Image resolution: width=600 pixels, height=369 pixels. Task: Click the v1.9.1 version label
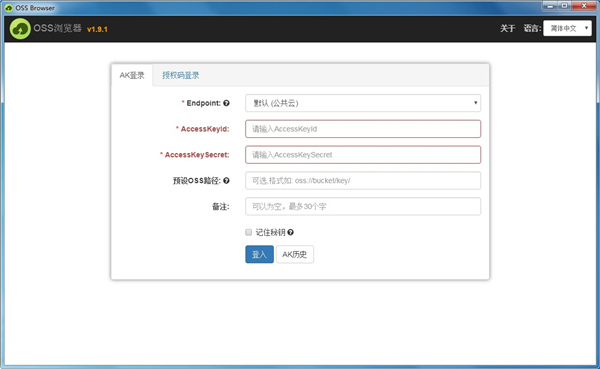pyautogui.click(x=97, y=29)
